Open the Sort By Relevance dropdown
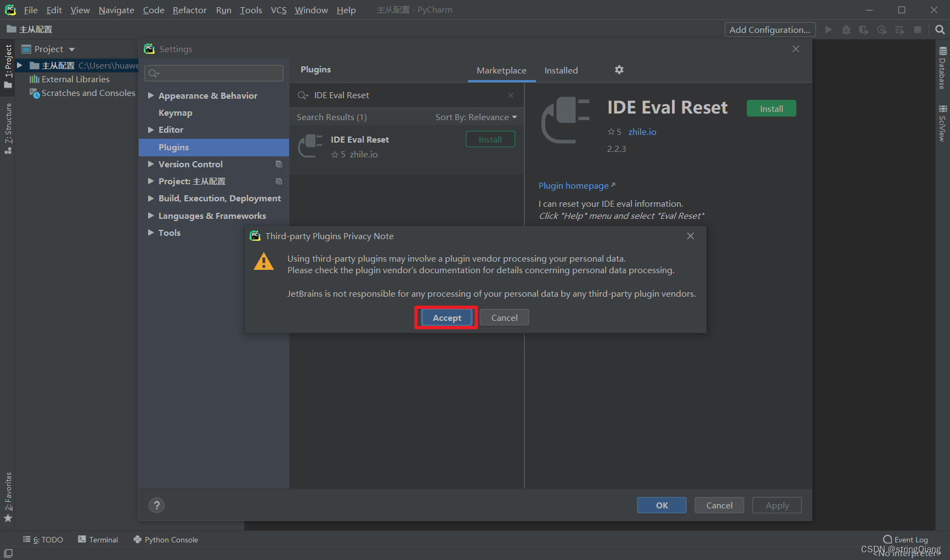Viewport: 950px width, 560px height. 476,117
